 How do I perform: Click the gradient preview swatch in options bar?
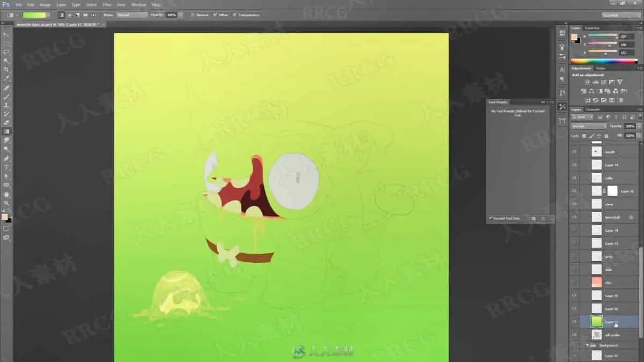[x=34, y=15]
